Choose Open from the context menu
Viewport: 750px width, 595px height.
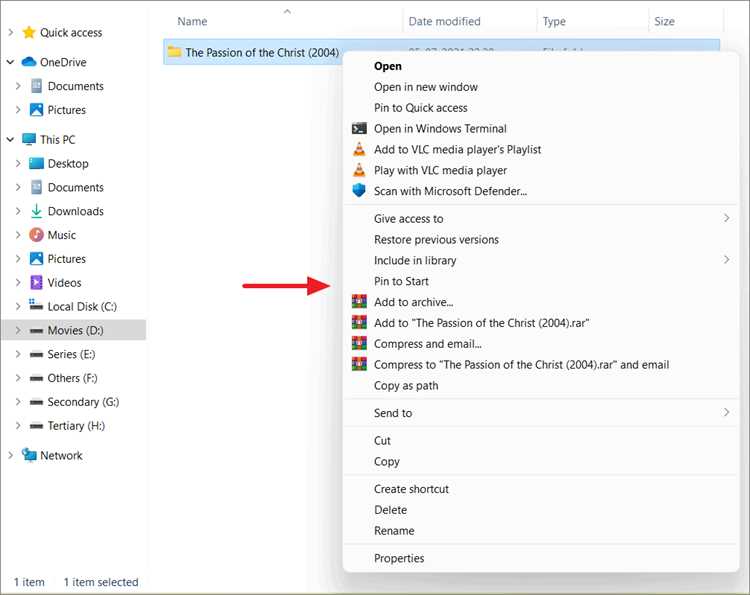(x=388, y=66)
